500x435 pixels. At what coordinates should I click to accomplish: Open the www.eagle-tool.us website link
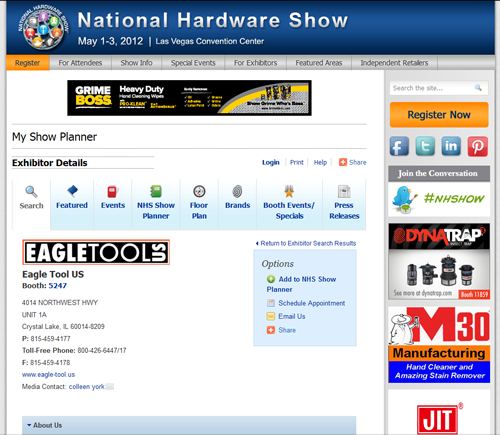[48, 375]
